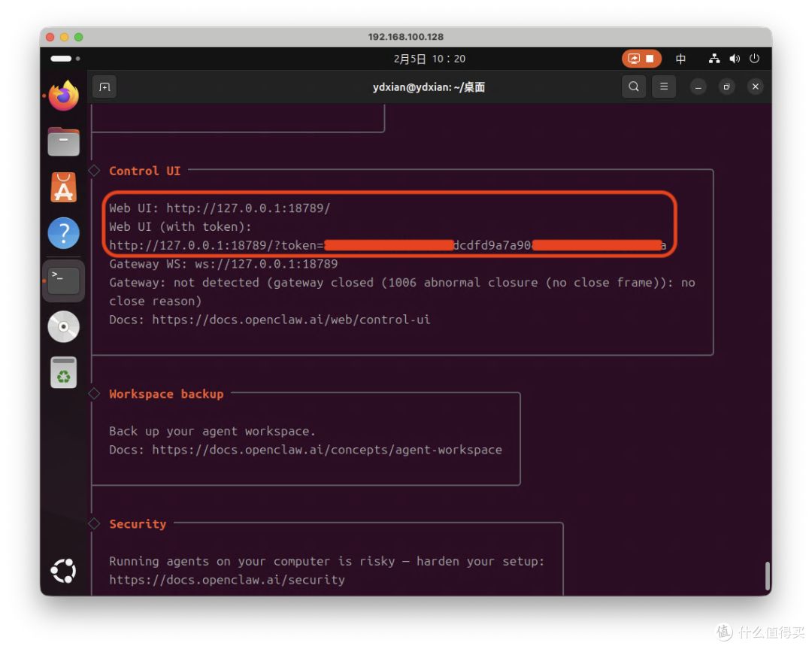
Task: Show applications via Ubuntu logo button
Action: pyautogui.click(x=64, y=571)
